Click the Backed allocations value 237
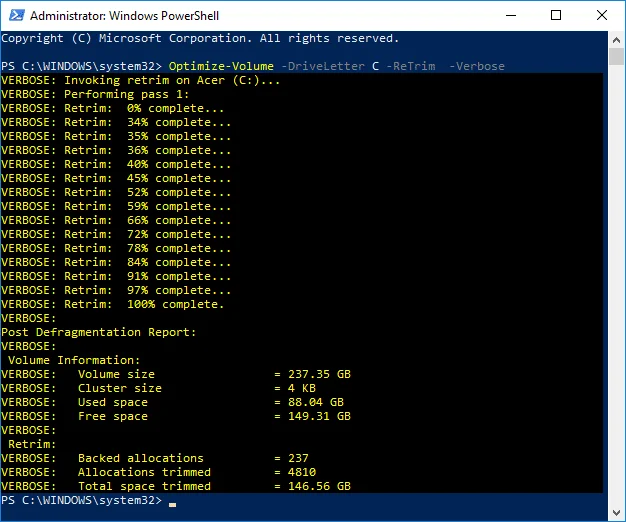 tap(298, 458)
